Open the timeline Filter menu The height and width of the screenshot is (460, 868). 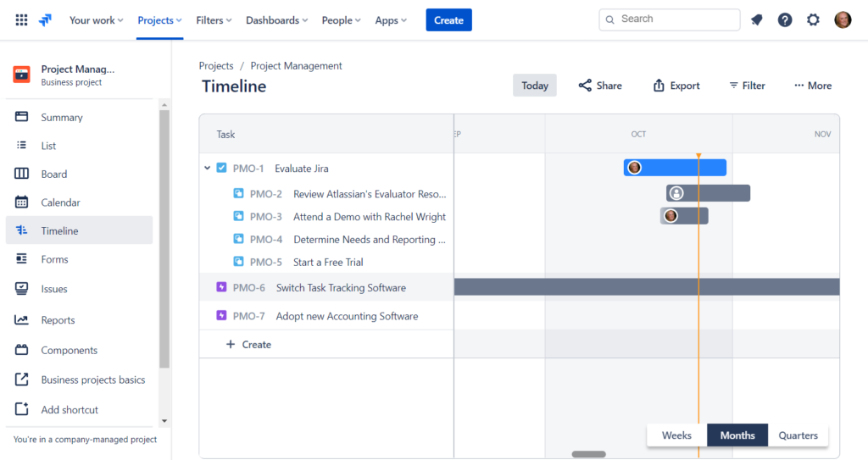tap(747, 86)
